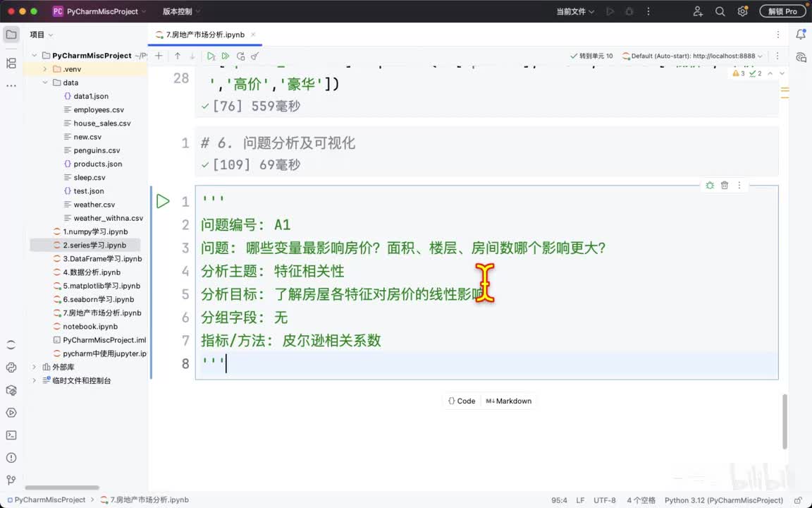
Task: Run the current cell with green play button
Action: (163, 201)
